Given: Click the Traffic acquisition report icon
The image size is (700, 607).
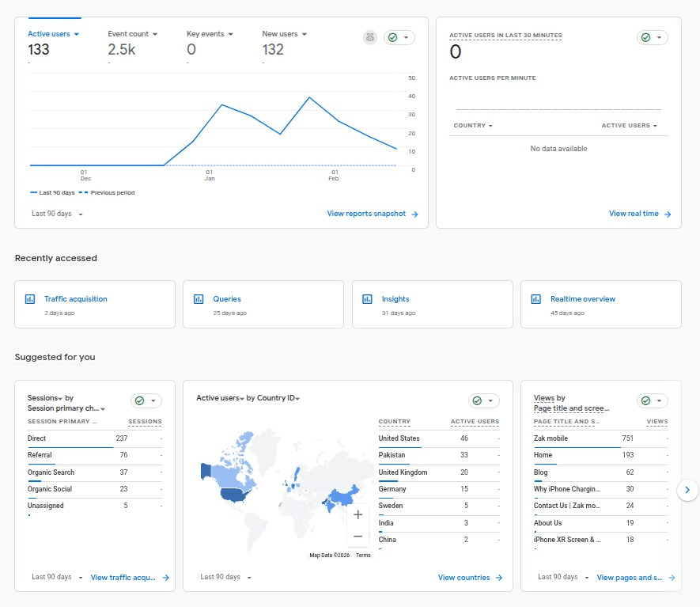Looking at the screenshot, I should pos(30,299).
